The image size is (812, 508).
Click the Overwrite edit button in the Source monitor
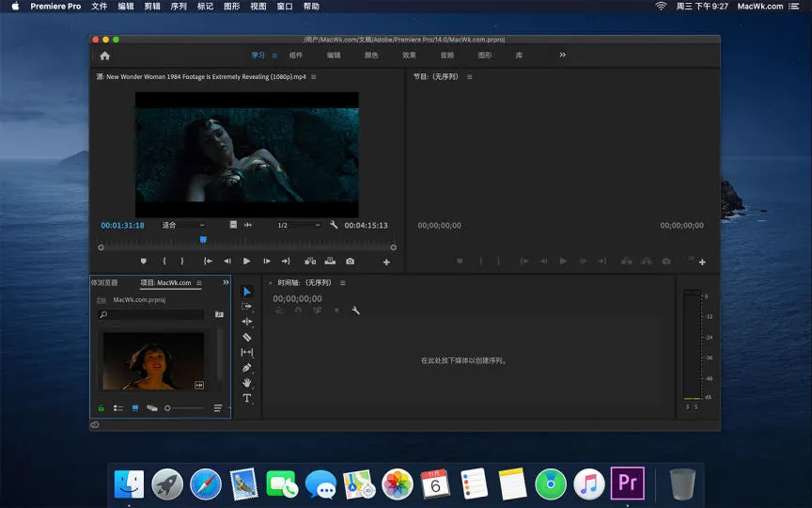click(330, 262)
